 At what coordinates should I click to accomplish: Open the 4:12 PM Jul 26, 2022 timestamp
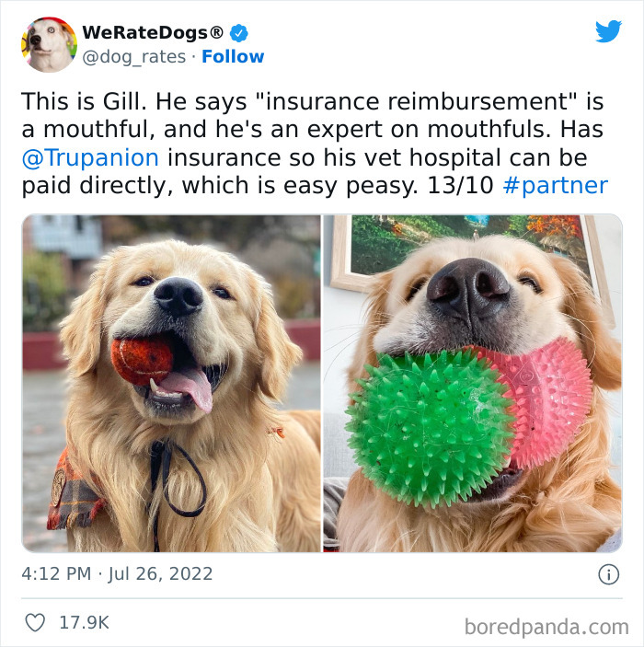[x=117, y=574]
